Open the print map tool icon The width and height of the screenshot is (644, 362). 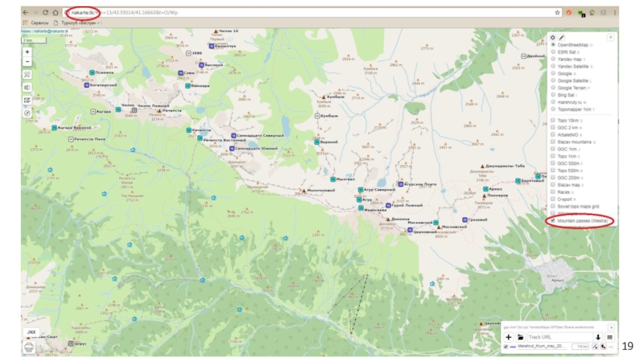(29, 348)
